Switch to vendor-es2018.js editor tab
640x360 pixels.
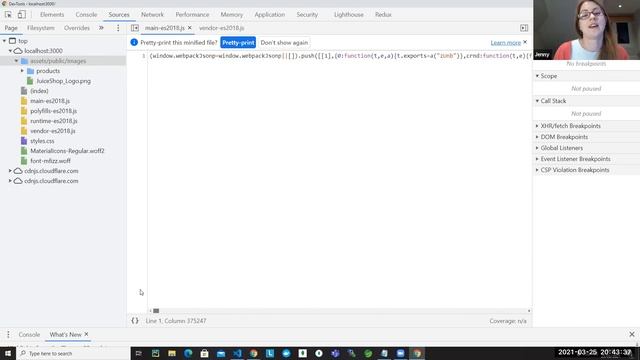(x=221, y=28)
